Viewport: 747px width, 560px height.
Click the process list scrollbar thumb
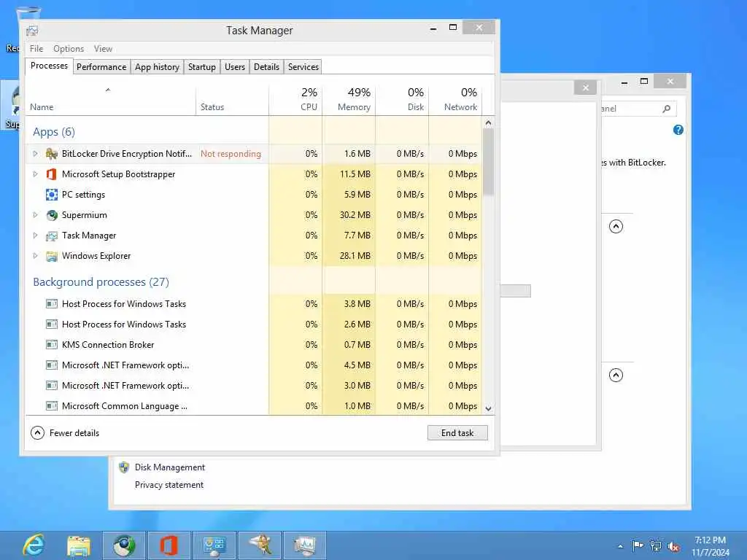[x=488, y=162]
